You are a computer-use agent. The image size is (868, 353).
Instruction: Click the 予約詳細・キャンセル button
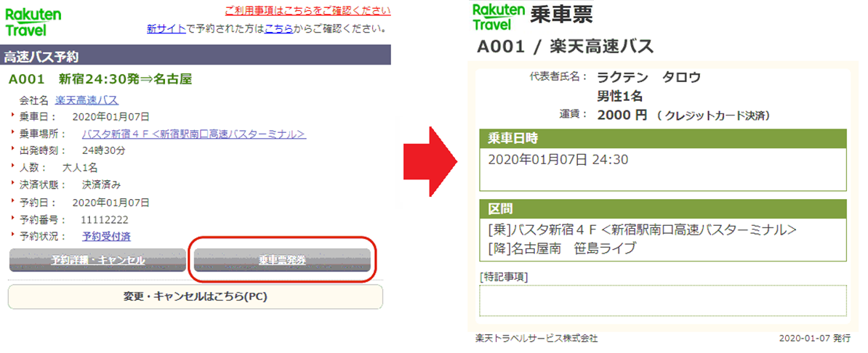tap(97, 260)
